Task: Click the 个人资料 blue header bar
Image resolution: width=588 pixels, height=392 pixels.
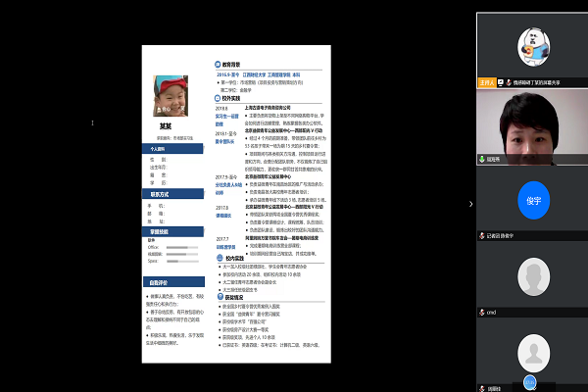Action: coord(172,149)
